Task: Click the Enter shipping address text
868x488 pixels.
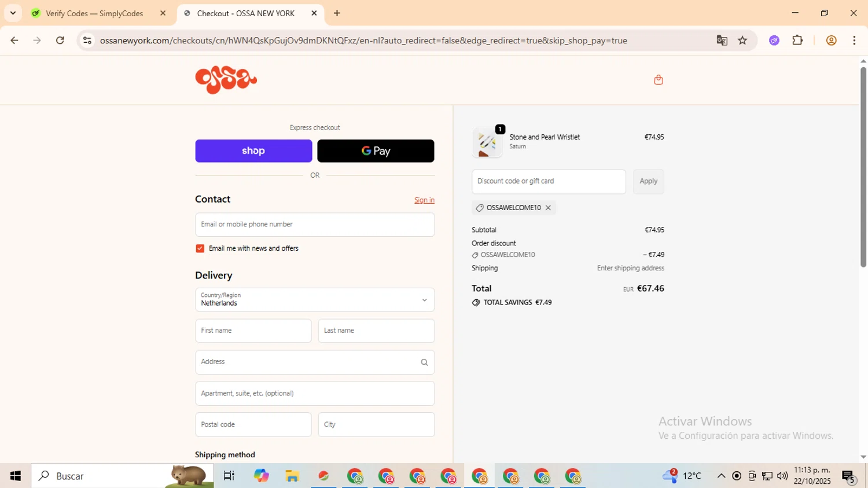Action: pyautogui.click(x=630, y=269)
